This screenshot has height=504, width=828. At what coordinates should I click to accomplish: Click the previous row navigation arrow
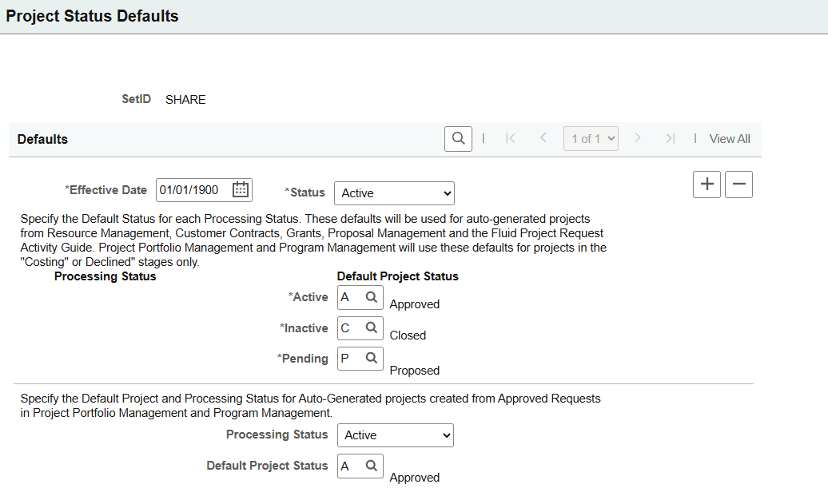pos(543,138)
